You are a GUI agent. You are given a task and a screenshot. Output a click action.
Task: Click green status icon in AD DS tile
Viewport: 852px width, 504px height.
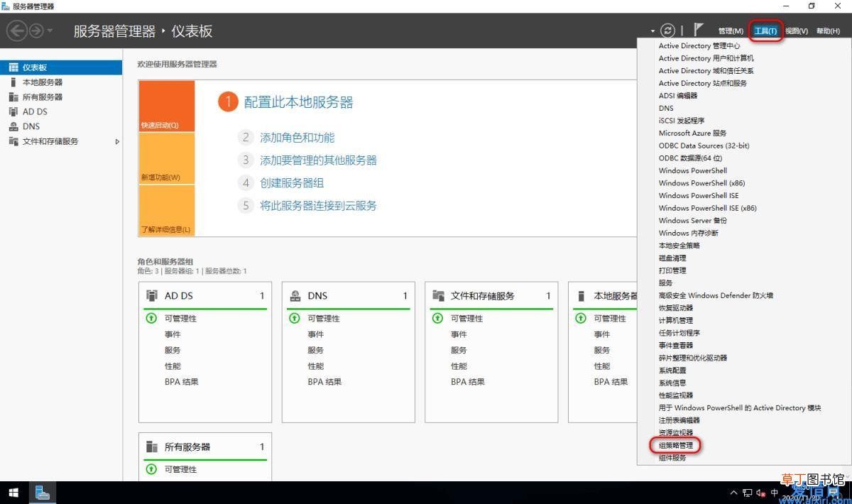pos(151,318)
